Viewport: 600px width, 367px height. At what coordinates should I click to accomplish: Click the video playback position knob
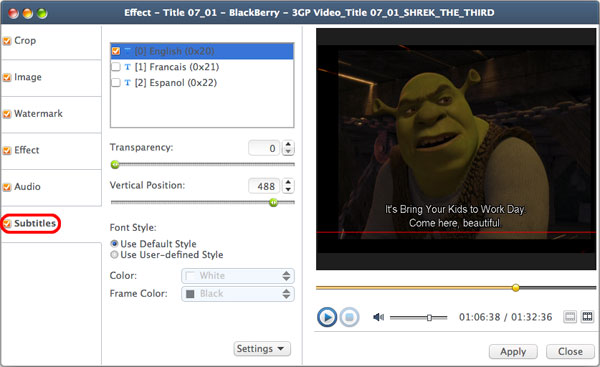(516, 287)
